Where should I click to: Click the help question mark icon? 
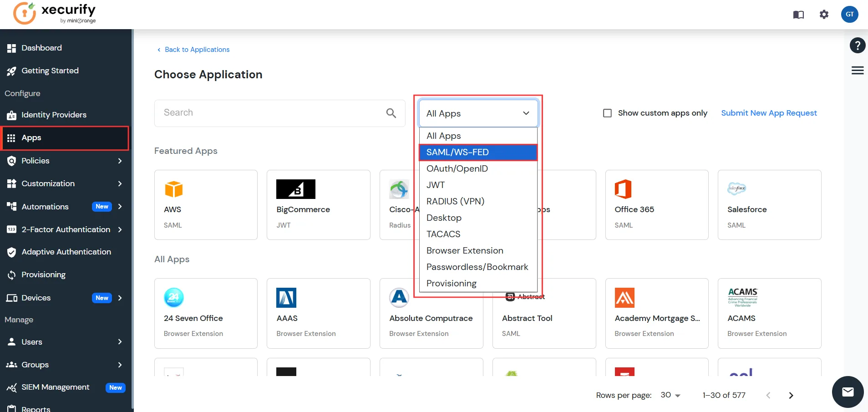point(858,45)
